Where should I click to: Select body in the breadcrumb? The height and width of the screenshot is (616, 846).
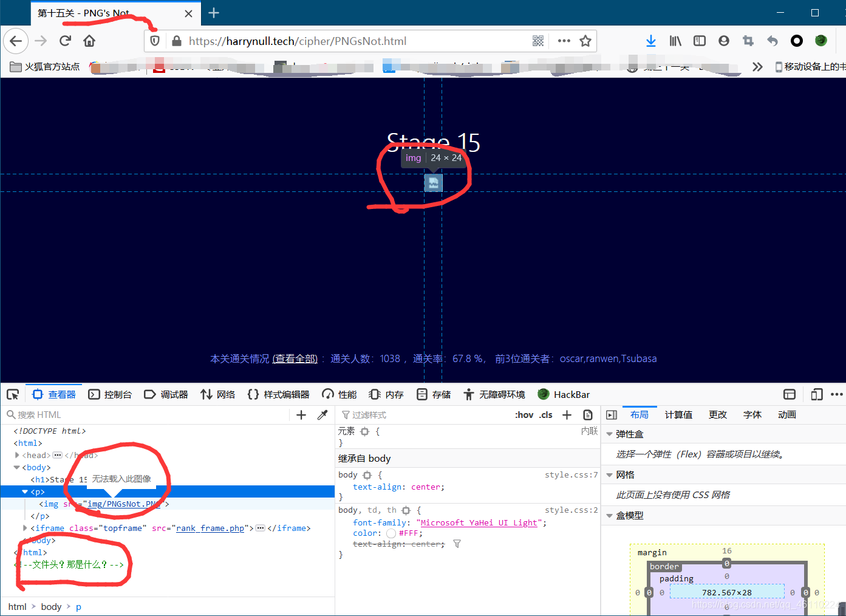[51, 606]
